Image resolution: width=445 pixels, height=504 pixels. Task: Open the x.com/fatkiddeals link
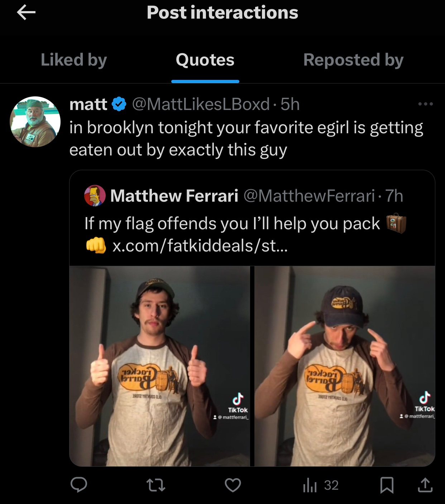pyautogui.click(x=200, y=246)
